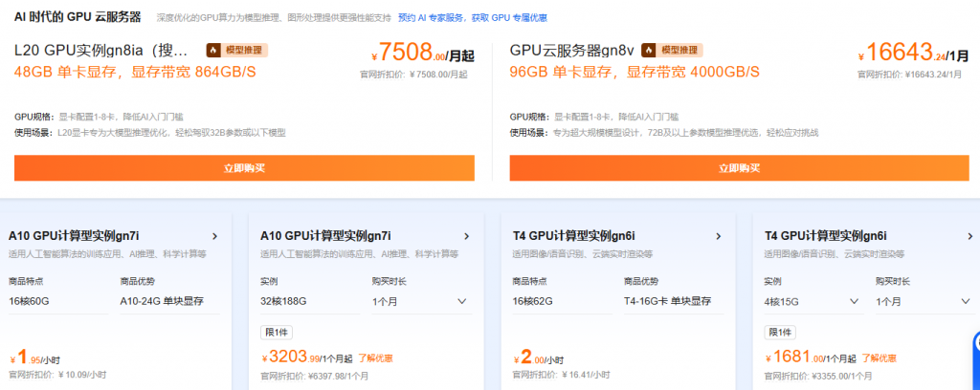Viewport: 980px width, 390px height.
Task: Click the flame icon in gn8v 模型推理 badge
Action: tap(648, 50)
